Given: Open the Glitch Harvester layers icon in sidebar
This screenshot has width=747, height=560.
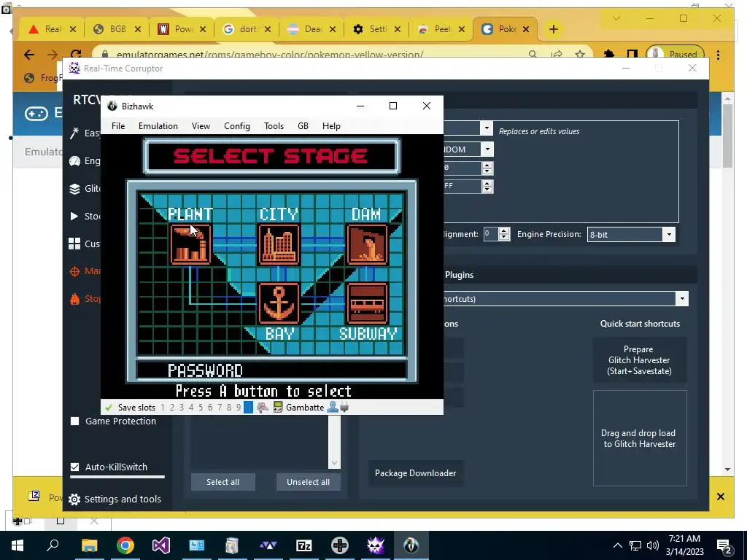Looking at the screenshot, I should pyautogui.click(x=74, y=189).
